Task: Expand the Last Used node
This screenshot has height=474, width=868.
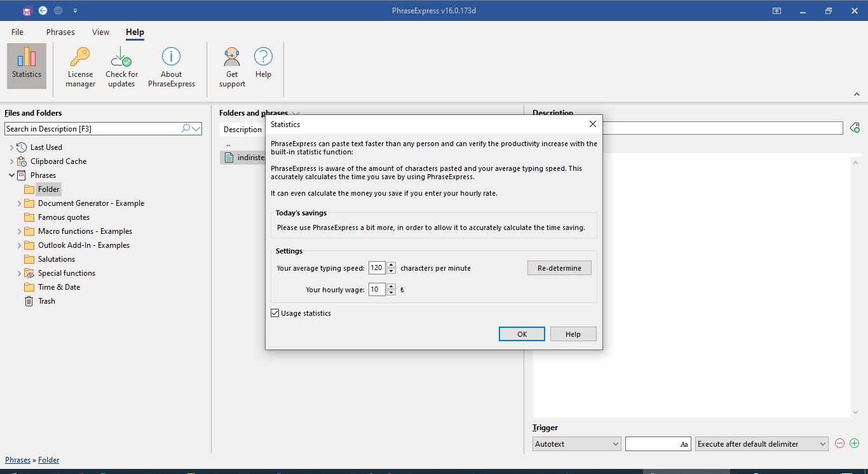Action: coord(11,147)
